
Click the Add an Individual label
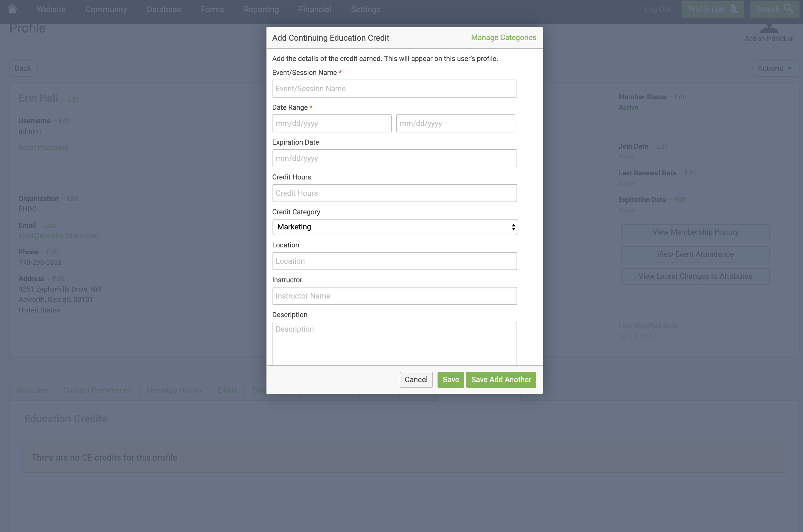tap(769, 38)
